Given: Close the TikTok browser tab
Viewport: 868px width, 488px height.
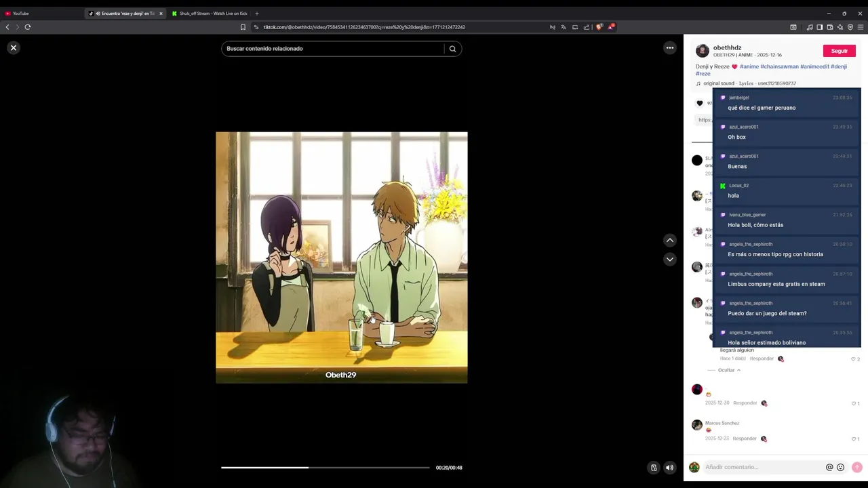Looking at the screenshot, I should (161, 14).
